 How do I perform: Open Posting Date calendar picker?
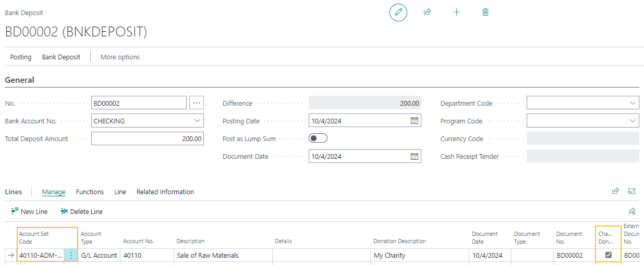click(415, 121)
